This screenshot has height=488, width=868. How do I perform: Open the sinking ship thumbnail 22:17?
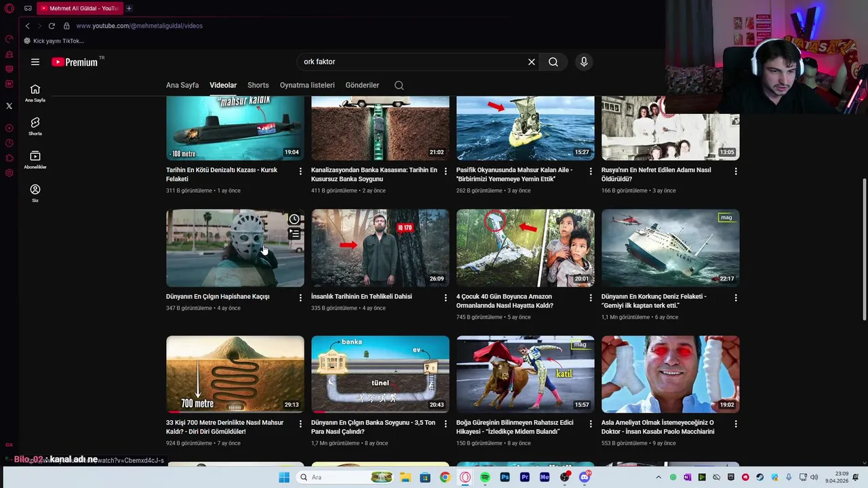tap(671, 248)
